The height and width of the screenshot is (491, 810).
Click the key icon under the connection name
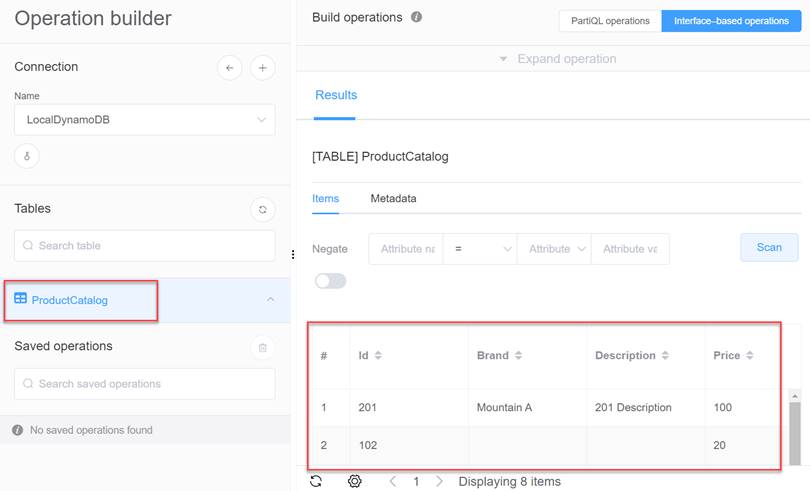(x=27, y=156)
